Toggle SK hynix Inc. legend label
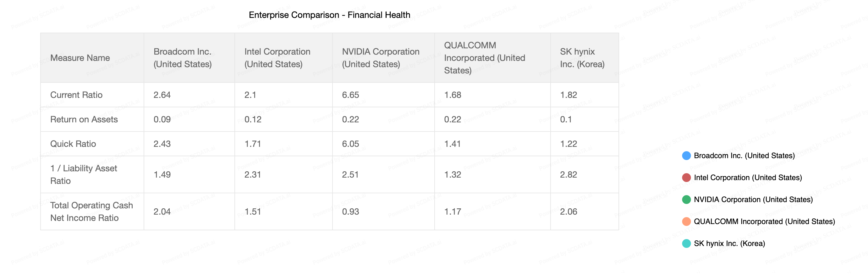Image resolution: width=868 pixels, height=278 pixels. tap(729, 243)
